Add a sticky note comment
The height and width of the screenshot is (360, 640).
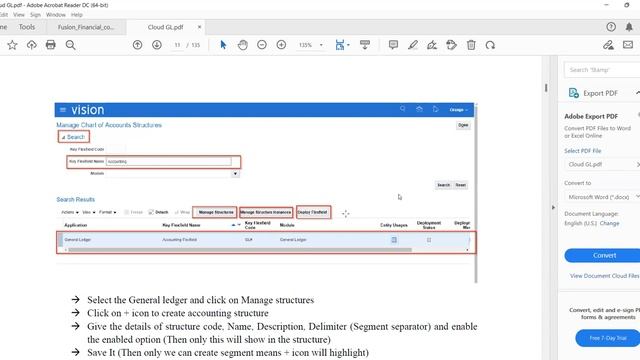(x=393, y=45)
